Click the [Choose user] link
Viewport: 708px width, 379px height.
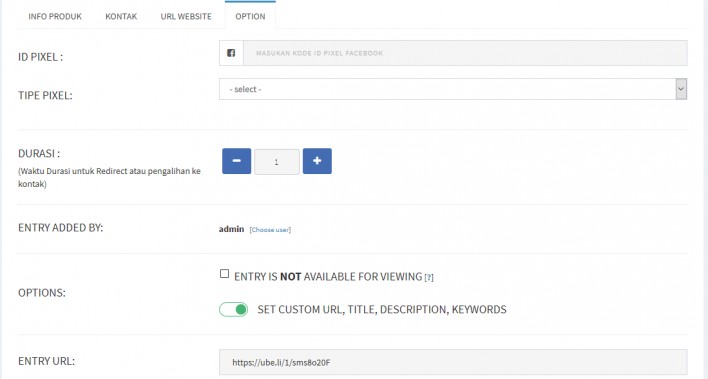pos(270,230)
